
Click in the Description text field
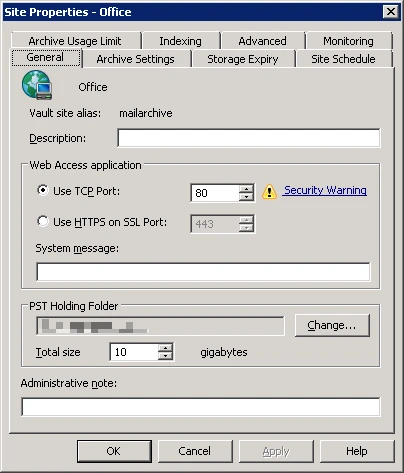click(x=249, y=138)
